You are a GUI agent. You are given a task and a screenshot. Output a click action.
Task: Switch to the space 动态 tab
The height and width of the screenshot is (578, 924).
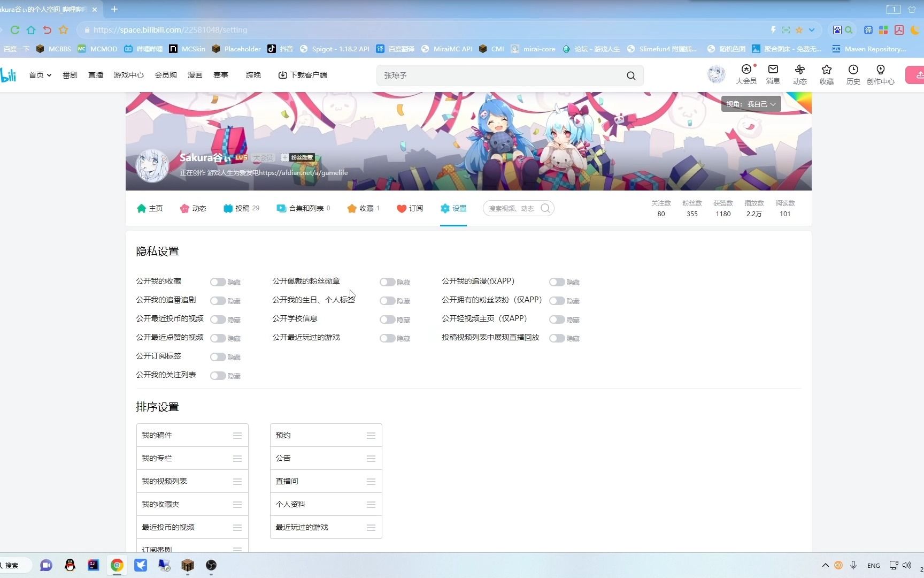[x=193, y=208]
